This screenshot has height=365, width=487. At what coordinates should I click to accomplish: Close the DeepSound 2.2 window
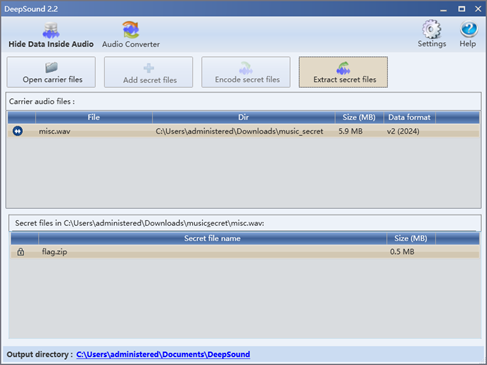pyautogui.click(x=478, y=9)
